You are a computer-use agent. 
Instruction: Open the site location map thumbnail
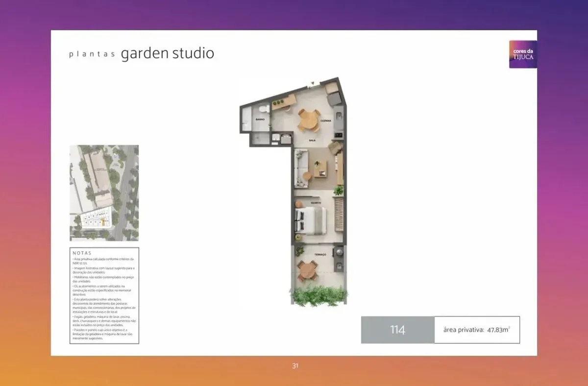[104, 193]
